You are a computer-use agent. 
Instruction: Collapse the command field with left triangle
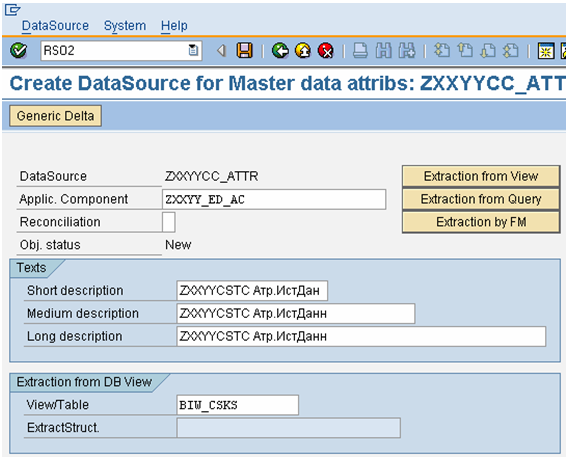221,50
